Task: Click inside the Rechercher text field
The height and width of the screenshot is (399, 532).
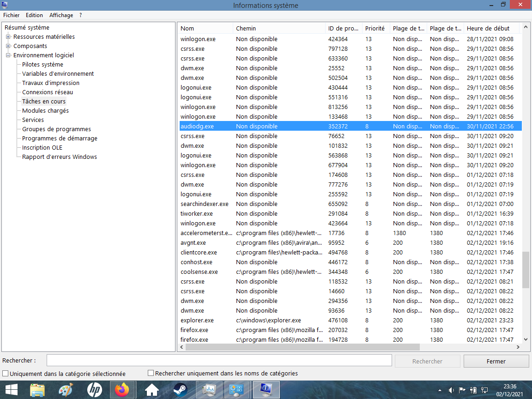Action: pyautogui.click(x=219, y=361)
